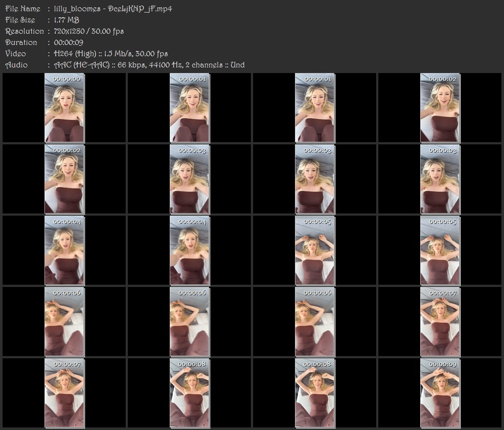Viewport: 504px width, 430px height.
Task: Click the Duration value in the header info
Action: pyautogui.click(x=69, y=42)
